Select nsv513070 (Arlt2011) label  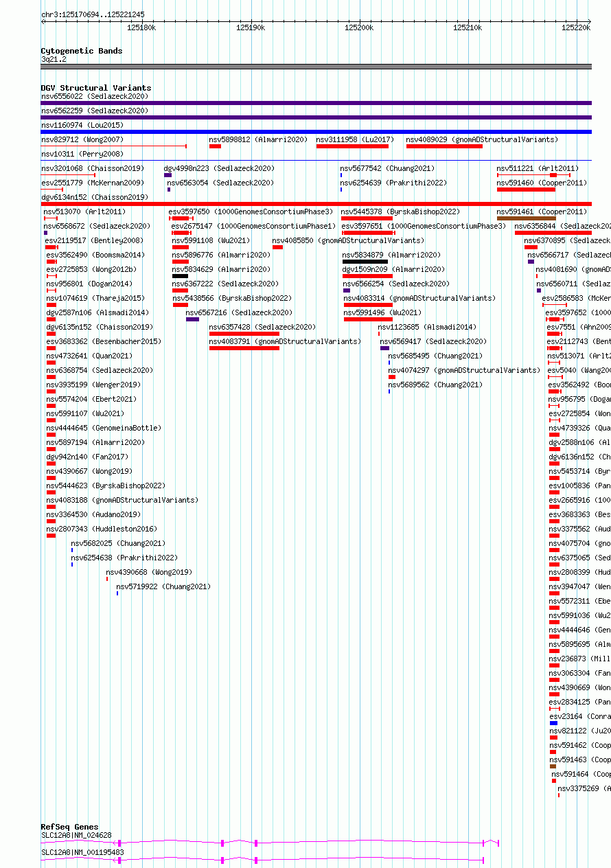point(84,212)
